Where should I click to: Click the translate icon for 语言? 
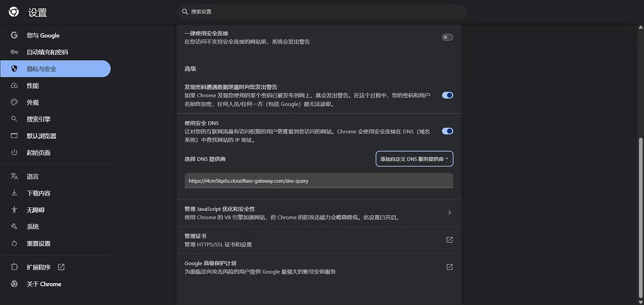coord(14,177)
